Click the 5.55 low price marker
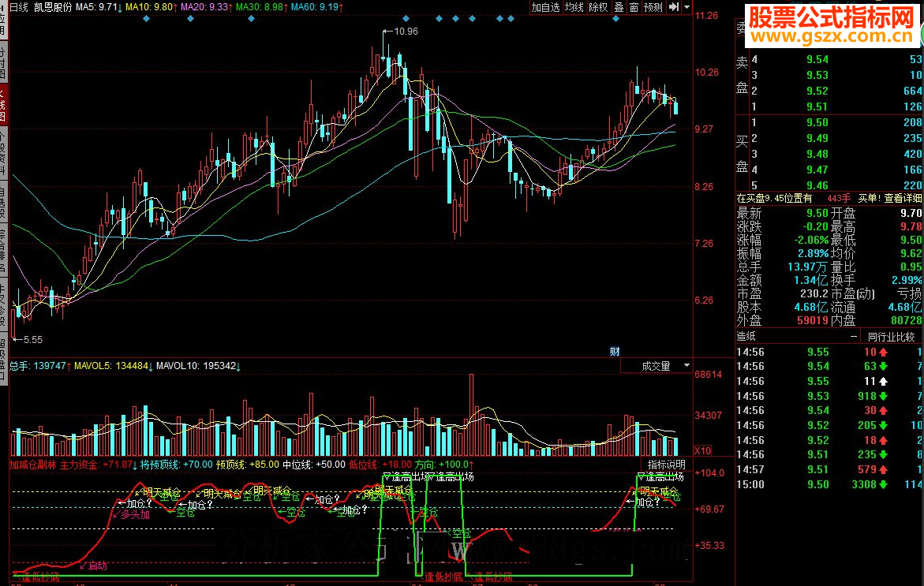The width and height of the screenshot is (924, 586). [30, 339]
